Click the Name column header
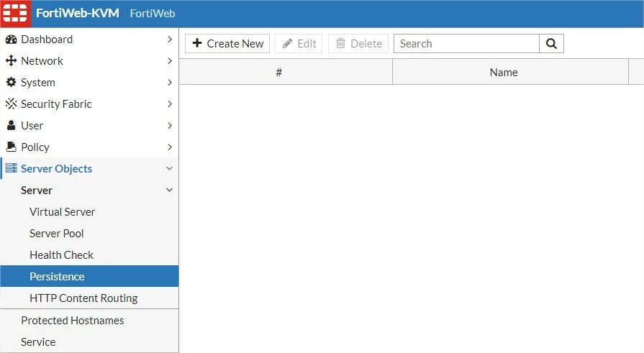This screenshot has height=353, width=644. 510,72
